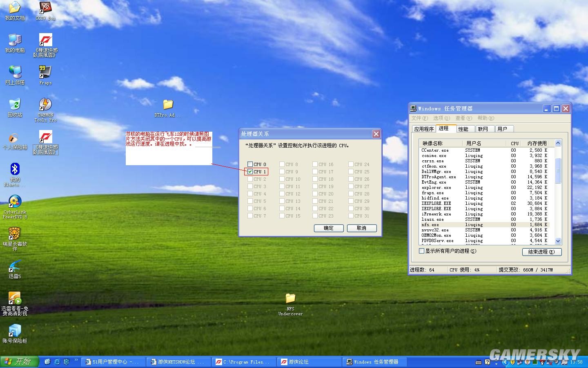This screenshot has width=588, height=368.
Task: Open the 回收站 recycle bin
Action: [15, 108]
